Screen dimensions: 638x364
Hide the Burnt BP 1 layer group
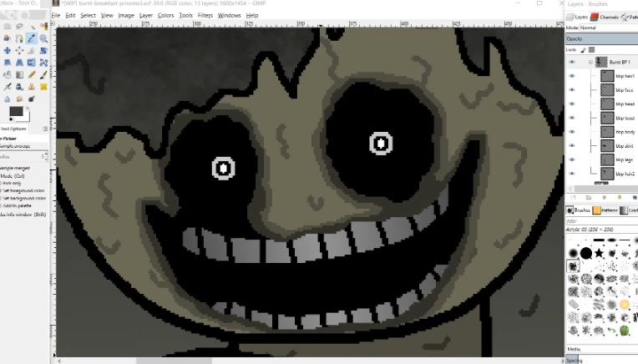pos(572,62)
